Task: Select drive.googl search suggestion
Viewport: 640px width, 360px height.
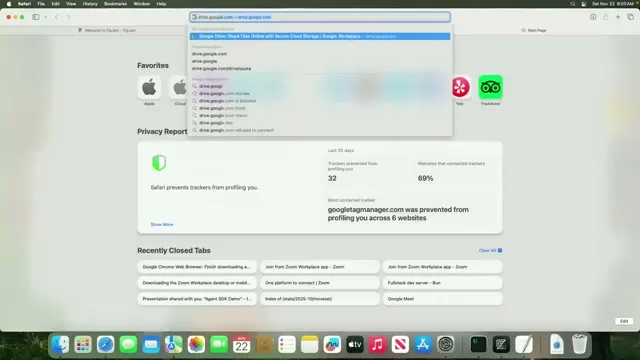Action: [320, 86]
